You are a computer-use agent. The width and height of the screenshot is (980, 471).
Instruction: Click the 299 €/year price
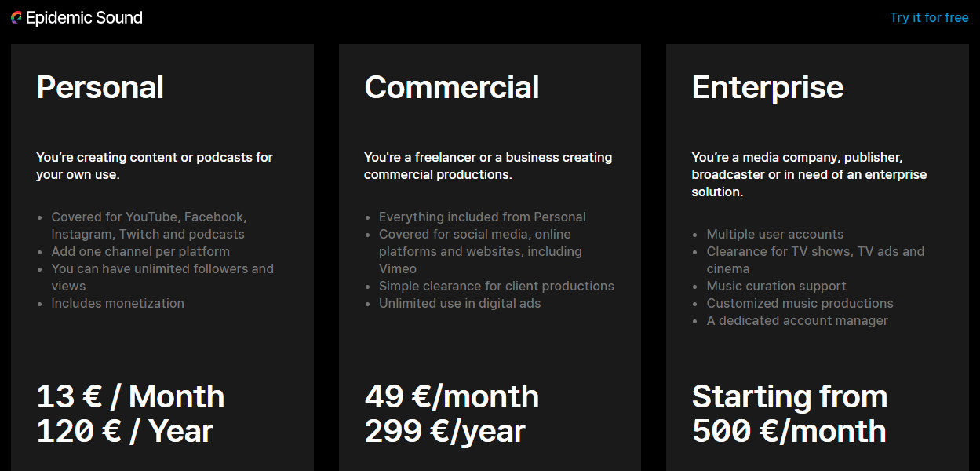click(445, 431)
